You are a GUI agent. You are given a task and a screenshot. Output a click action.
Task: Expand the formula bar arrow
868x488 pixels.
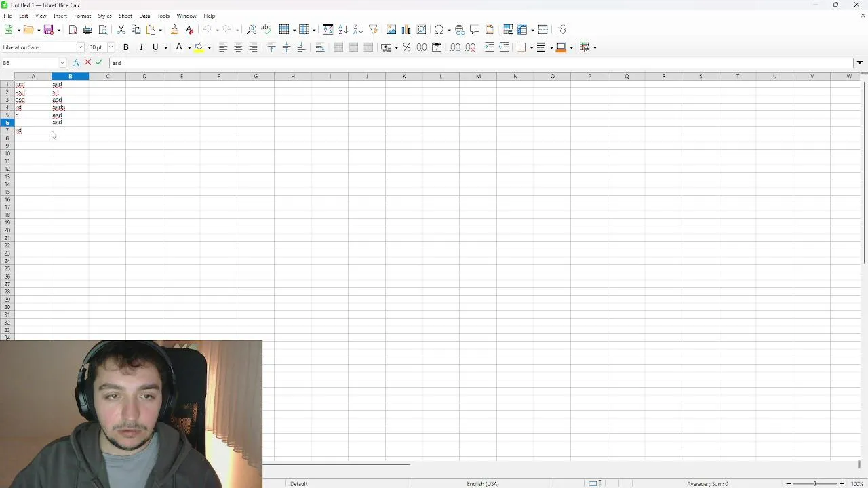[859, 63]
